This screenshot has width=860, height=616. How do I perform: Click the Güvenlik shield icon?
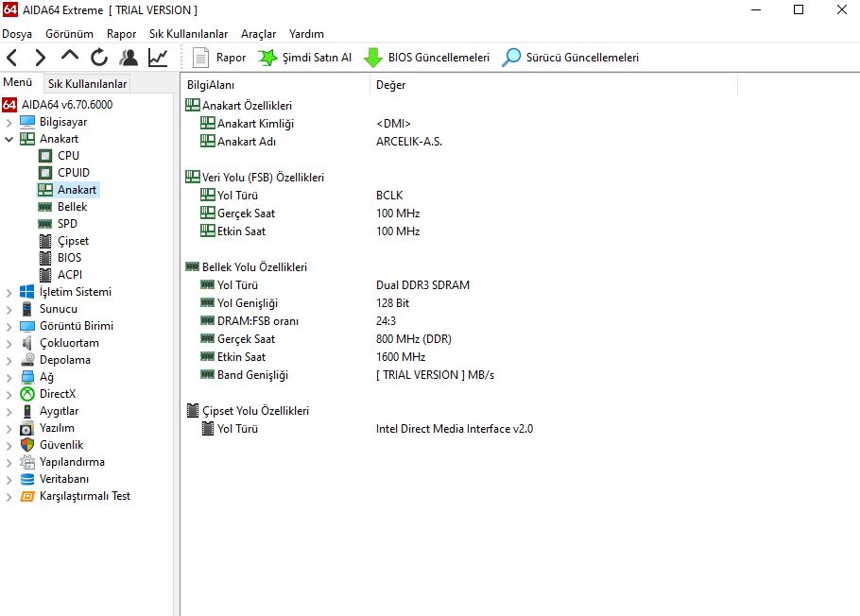click(26, 445)
